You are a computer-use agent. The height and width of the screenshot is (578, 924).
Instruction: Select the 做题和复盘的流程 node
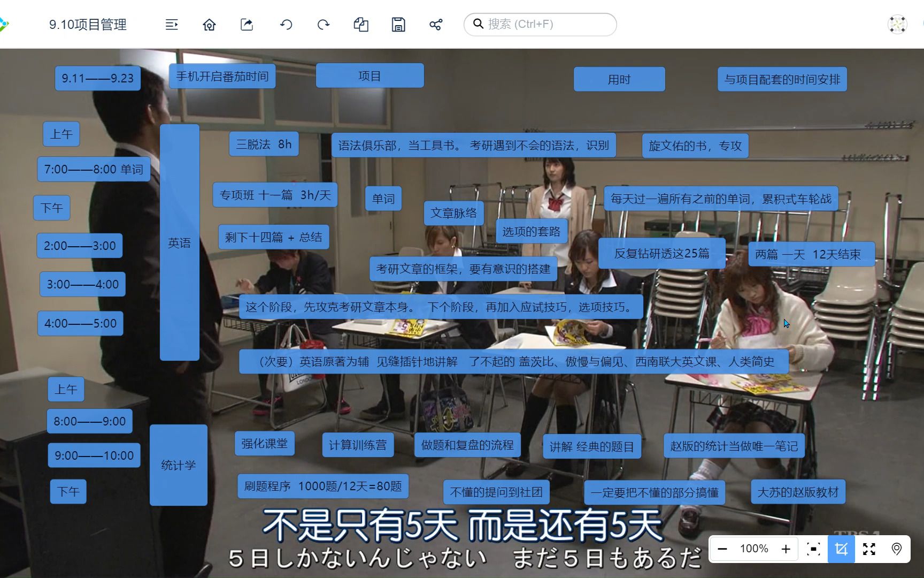(x=467, y=445)
